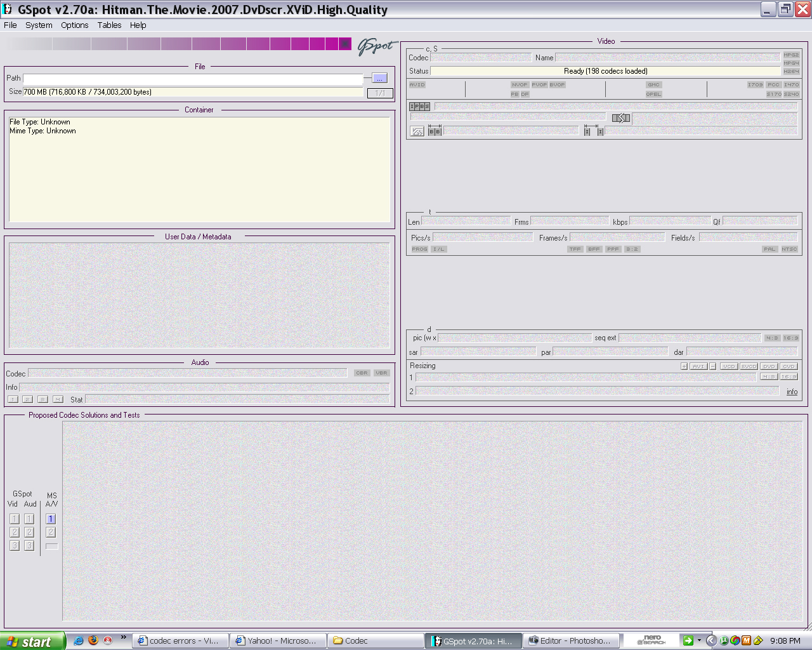
Task: Run MS A/V test 1
Action: tap(51, 519)
